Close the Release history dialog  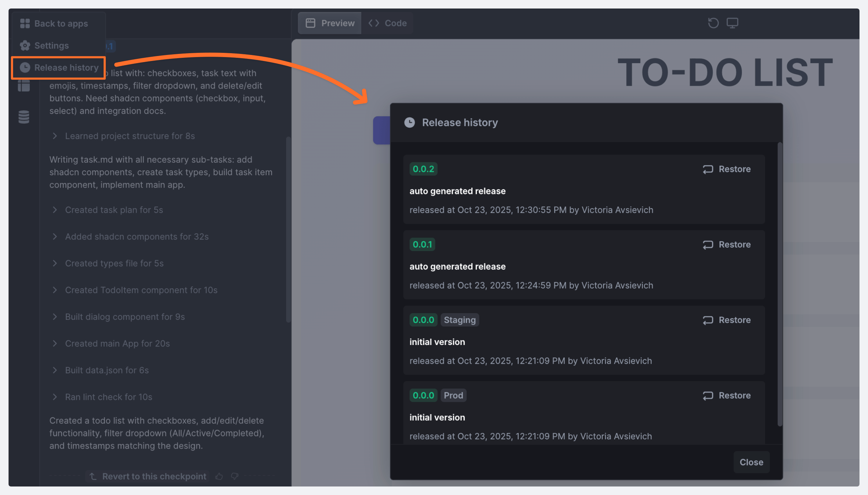(x=751, y=462)
